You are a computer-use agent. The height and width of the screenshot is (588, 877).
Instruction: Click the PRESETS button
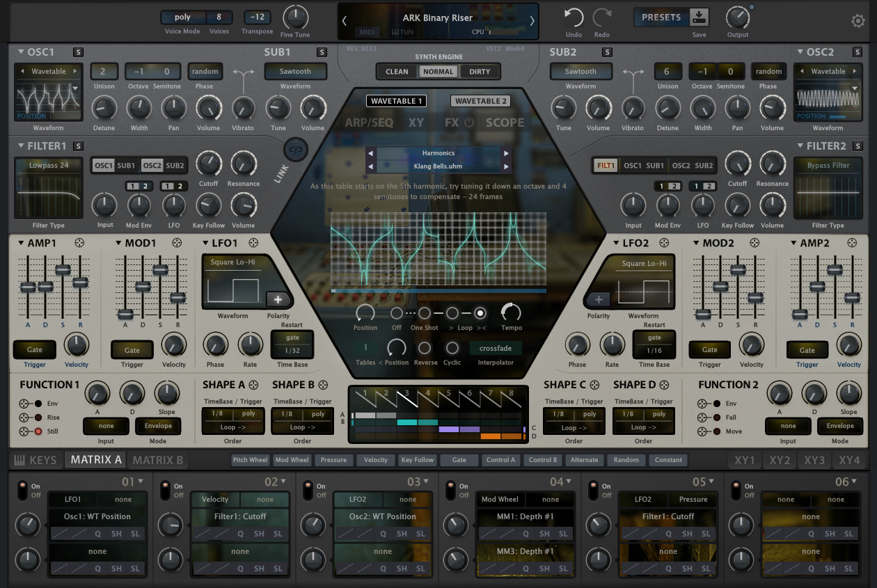point(661,17)
